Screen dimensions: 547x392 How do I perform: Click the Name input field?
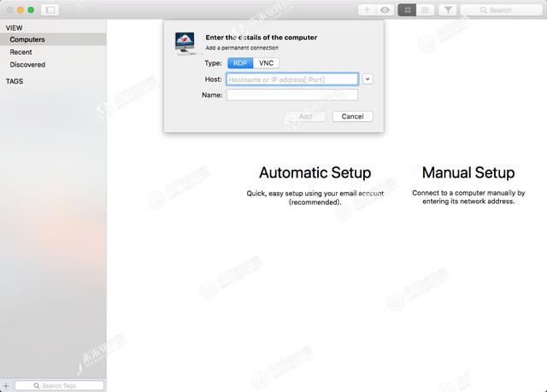pyautogui.click(x=292, y=95)
